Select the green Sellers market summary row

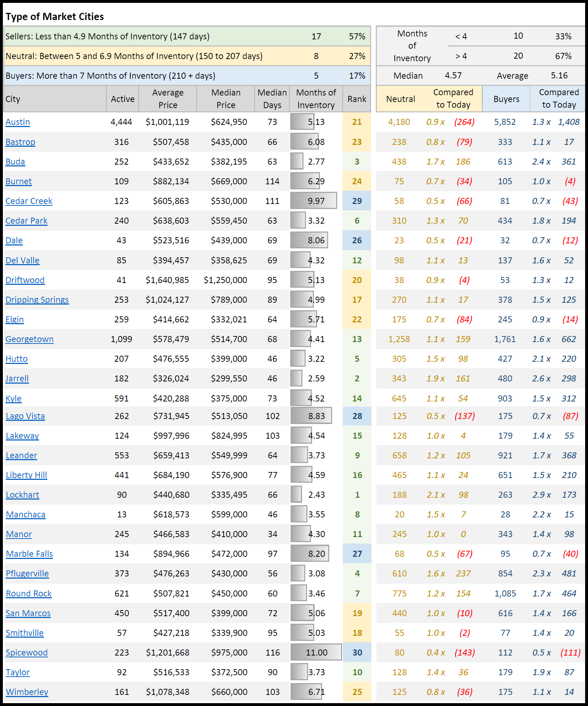pyautogui.click(x=186, y=36)
